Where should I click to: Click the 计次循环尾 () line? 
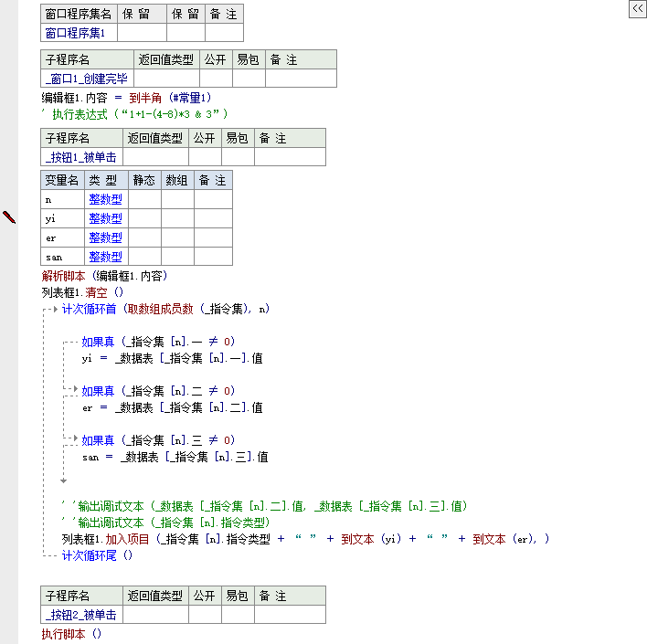(x=97, y=555)
